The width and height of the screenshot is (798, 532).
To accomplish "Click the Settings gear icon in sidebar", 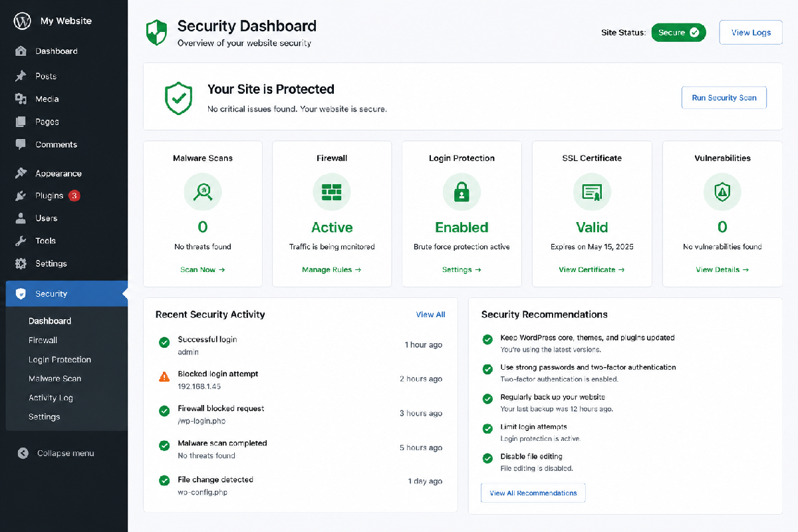I will 21,263.
